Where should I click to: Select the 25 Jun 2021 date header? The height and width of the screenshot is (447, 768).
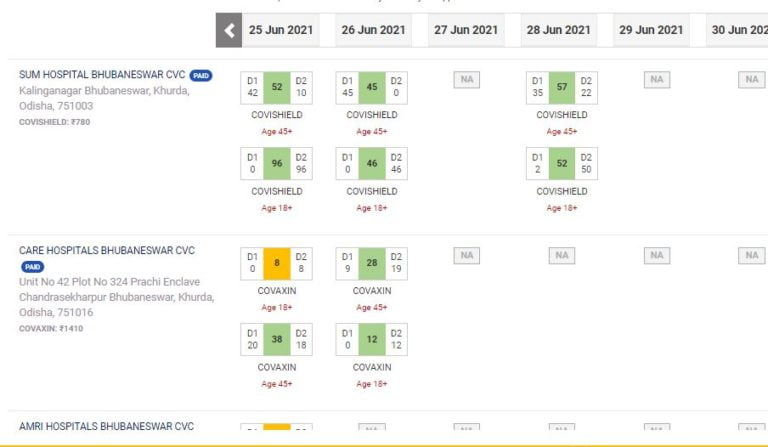pyautogui.click(x=281, y=30)
